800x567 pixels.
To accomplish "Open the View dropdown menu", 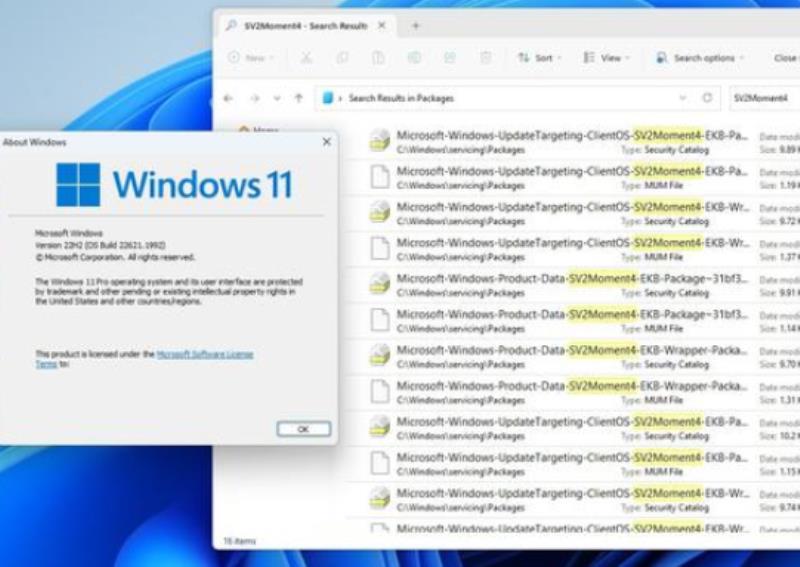I will point(607,58).
